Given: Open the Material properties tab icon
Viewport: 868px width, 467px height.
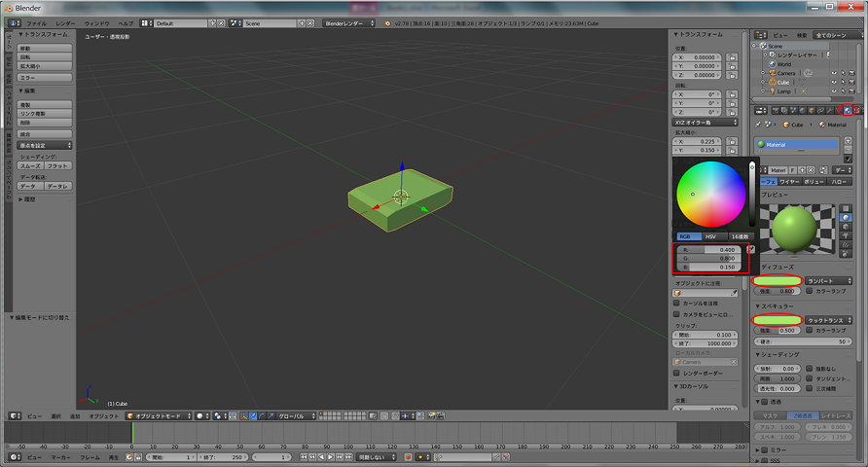Looking at the screenshot, I should (847, 110).
